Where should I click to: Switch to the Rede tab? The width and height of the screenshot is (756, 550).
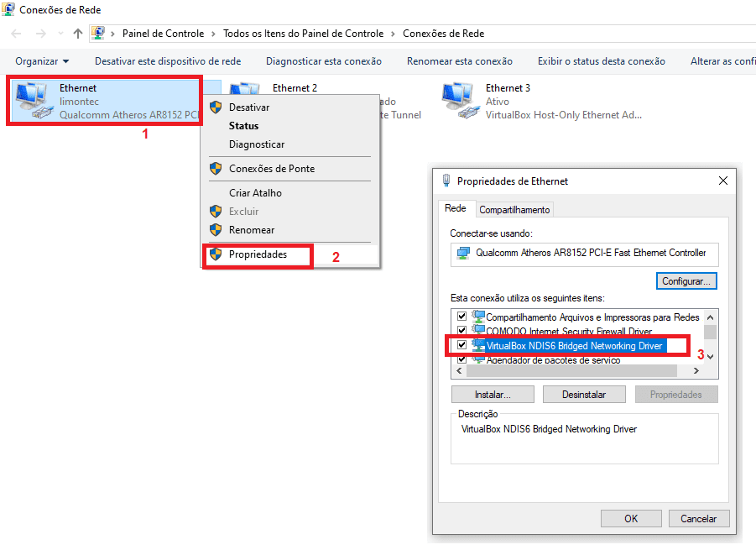[x=456, y=208]
